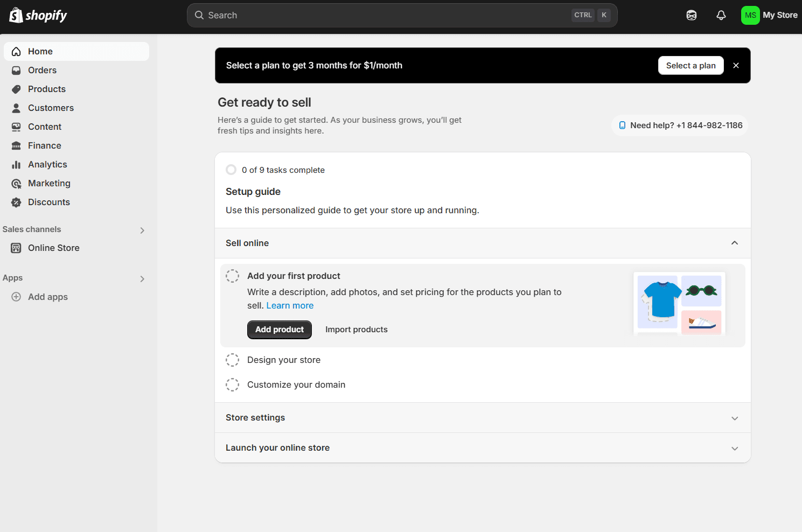Viewport: 802px width, 532px height.
Task: Click the 0 of 9 tasks progress circle
Action: point(231,170)
